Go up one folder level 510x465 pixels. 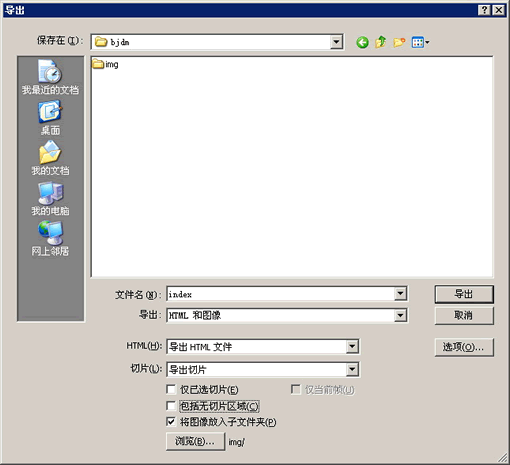click(380, 42)
